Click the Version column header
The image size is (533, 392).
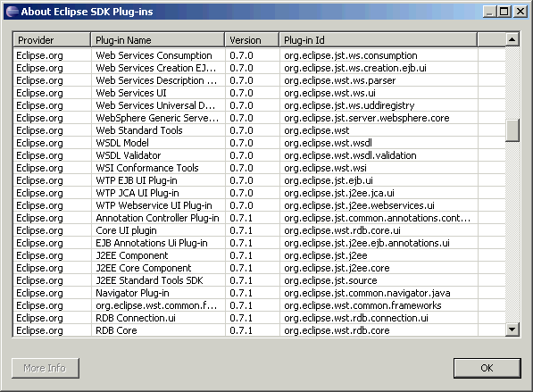click(252, 40)
